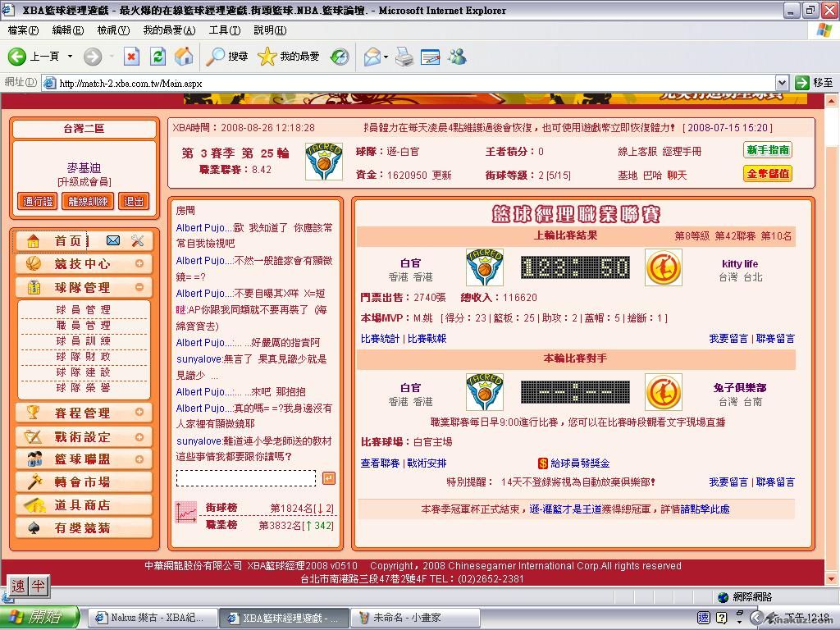Click the 戰術安排 link
Image resolution: width=840 pixels, height=630 pixels.
(427, 463)
